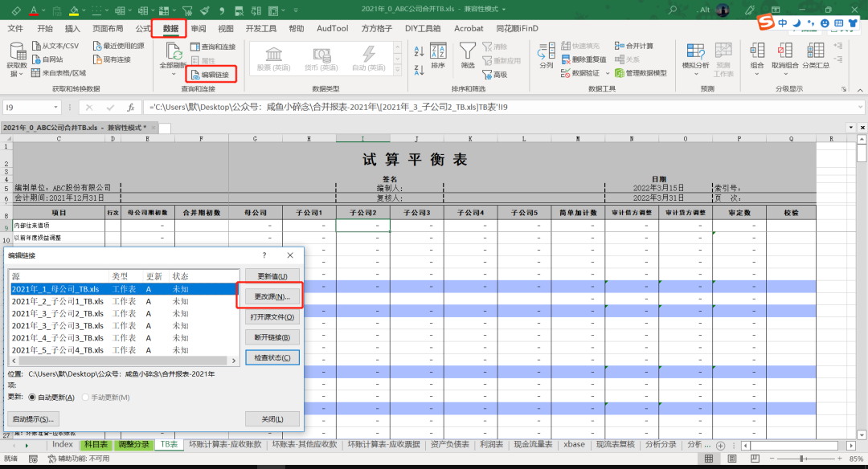The height and width of the screenshot is (469, 868).
Task: Expand the font color dropdown arrow
Action: (44, 10)
